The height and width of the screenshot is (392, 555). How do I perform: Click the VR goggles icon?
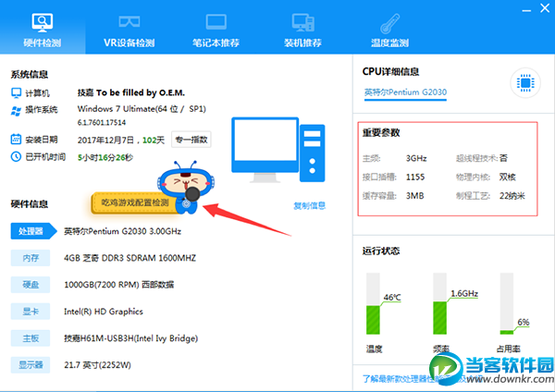click(129, 21)
